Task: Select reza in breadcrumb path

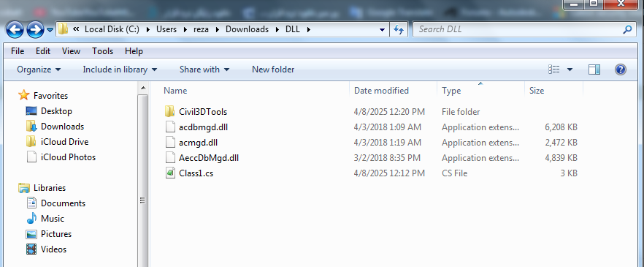Action: click(x=202, y=29)
